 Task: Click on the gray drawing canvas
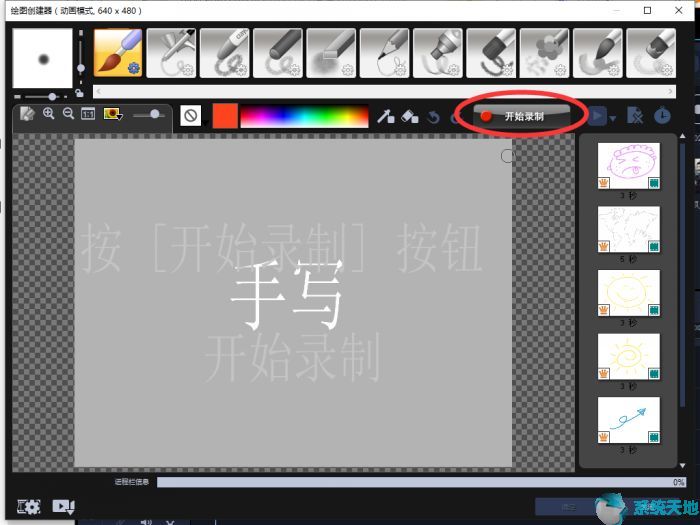pos(293,303)
